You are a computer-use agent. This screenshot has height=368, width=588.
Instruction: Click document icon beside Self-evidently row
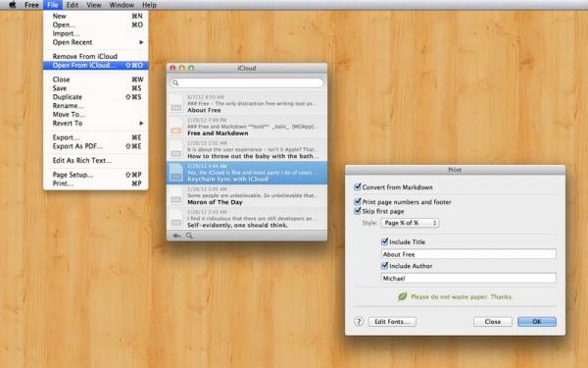(x=175, y=219)
